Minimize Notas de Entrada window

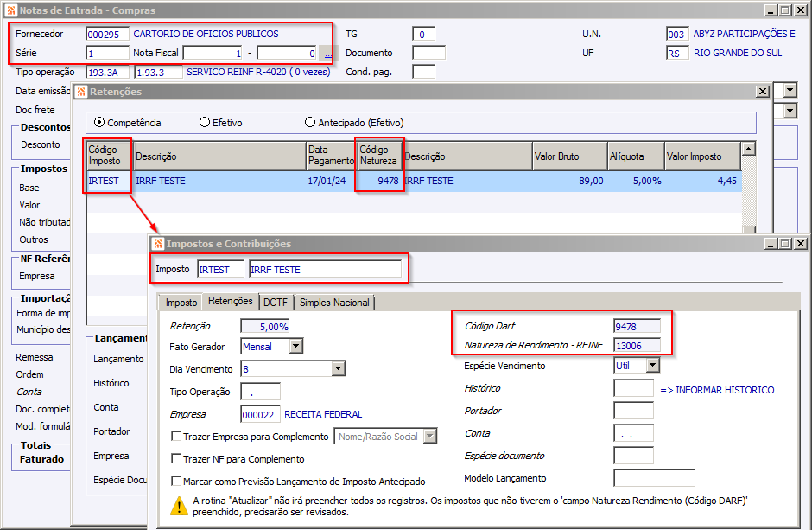pos(771,10)
